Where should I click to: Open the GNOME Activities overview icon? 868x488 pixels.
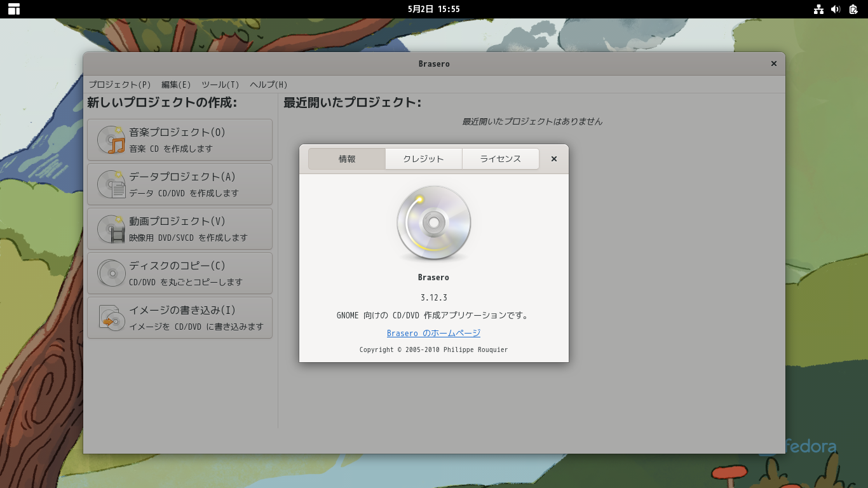pos(14,9)
